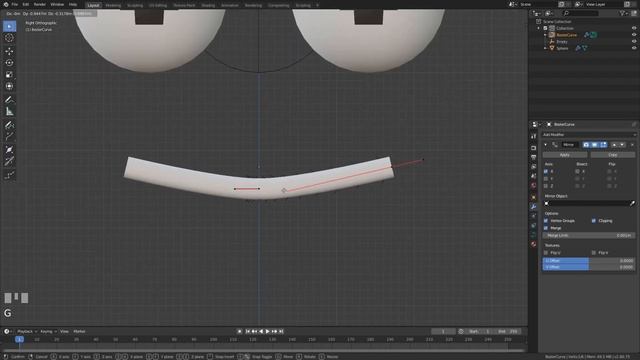Switch to the Sculpting workspace tab
The height and width of the screenshot is (360, 640).
(x=135, y=5)
